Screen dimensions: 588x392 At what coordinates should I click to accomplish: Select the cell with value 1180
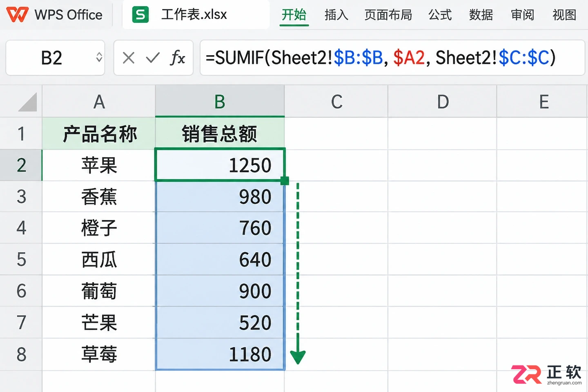220,354
